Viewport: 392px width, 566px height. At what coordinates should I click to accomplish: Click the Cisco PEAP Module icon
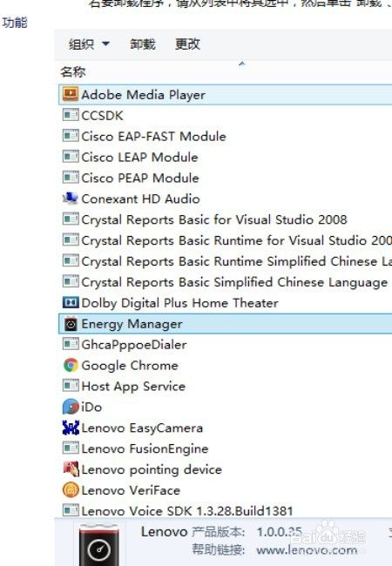coord(71,178)
